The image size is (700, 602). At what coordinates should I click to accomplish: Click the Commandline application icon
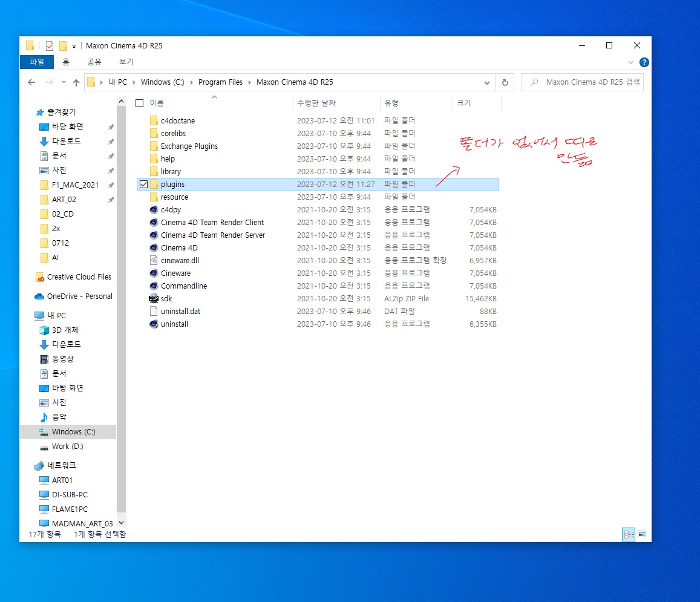(154, 286)
